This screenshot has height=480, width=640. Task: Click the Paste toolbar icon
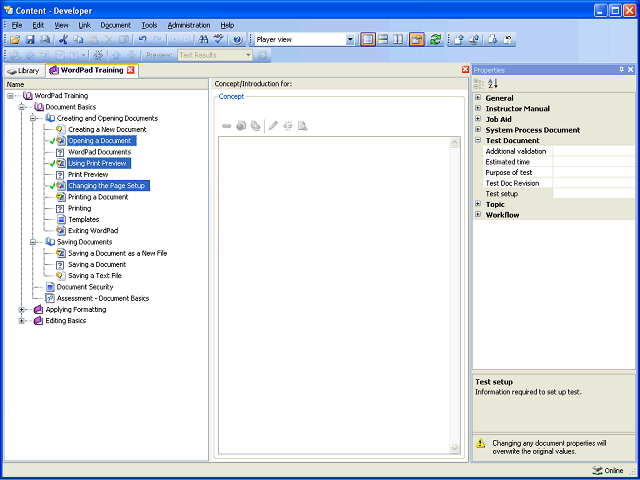point(93,40)
